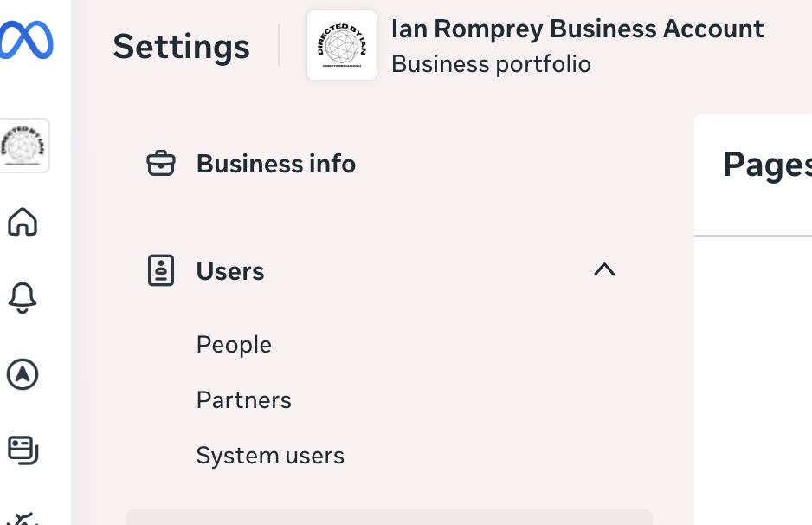This screenshot has height=525, width=812.
Task: Click the partially visible bottom sidebar icon
Action: click(x=23, y=518)
